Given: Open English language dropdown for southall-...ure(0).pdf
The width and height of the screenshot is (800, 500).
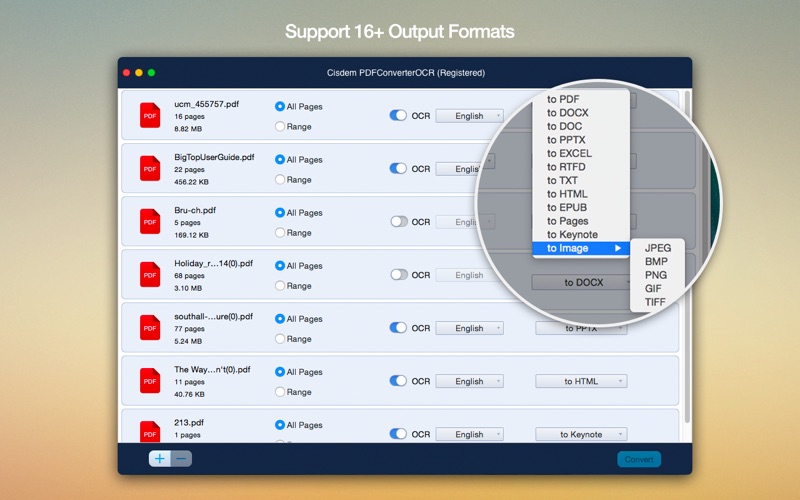Looking at the screenshot, I should tap(469, 328).
